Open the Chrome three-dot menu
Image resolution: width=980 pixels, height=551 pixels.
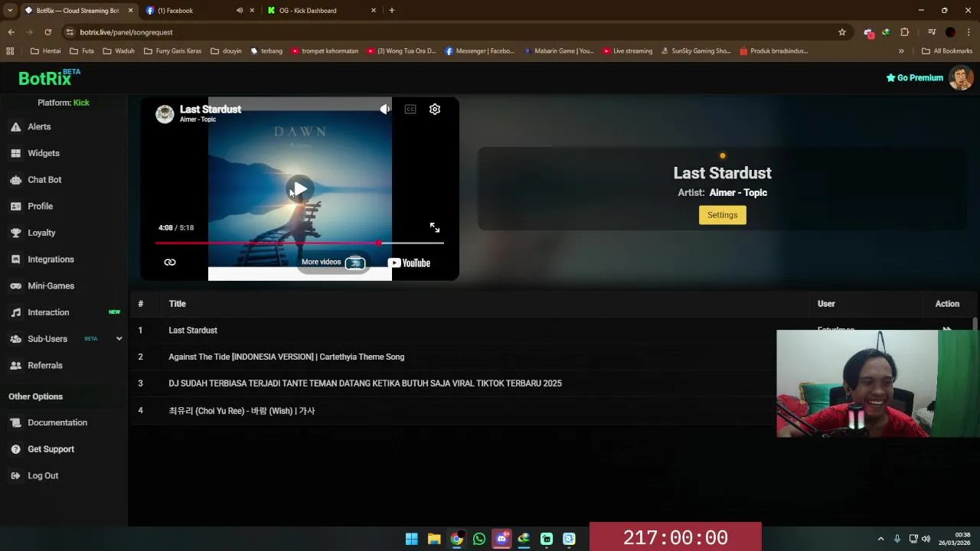[x=969, y=32]
